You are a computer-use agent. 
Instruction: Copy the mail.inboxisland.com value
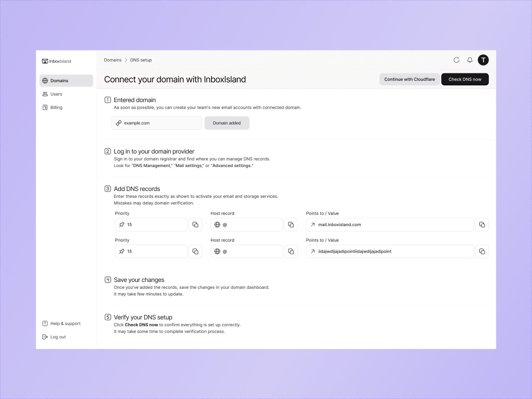482,225
